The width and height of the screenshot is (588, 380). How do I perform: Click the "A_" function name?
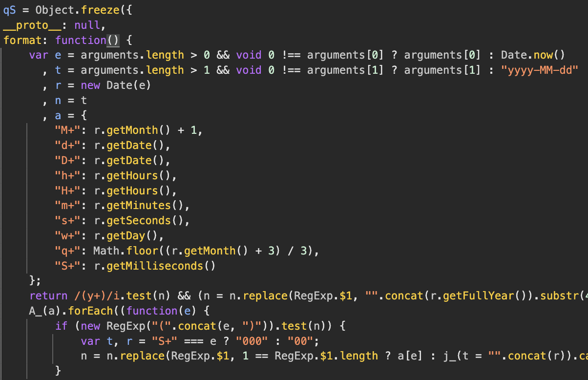tap(36, 312)
